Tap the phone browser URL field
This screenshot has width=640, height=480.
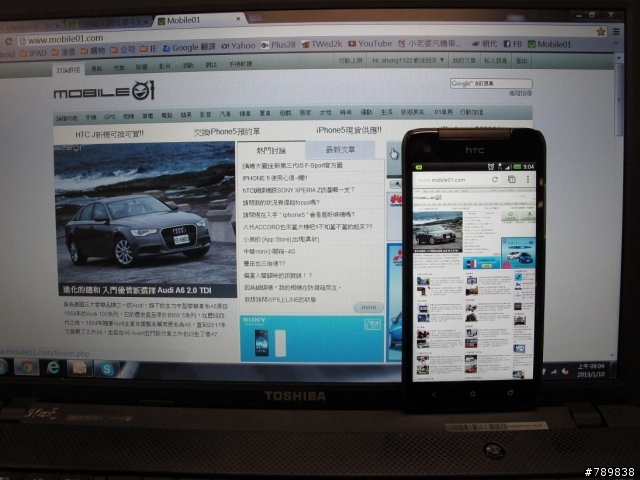(451, 180)
